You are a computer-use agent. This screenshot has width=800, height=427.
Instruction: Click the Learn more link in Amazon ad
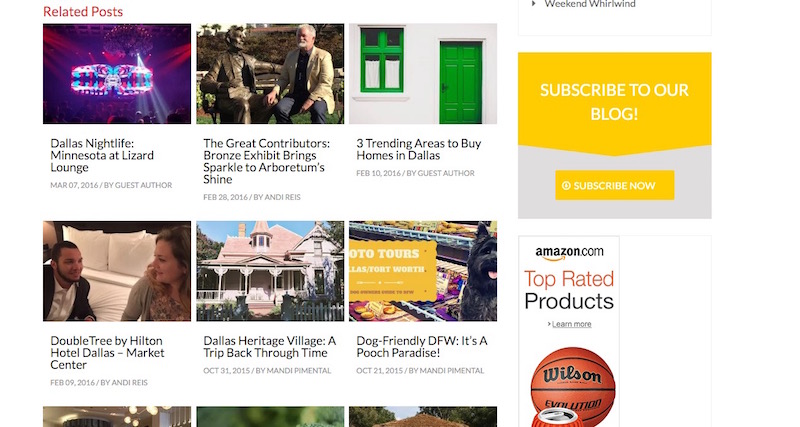click(x=571, y=324)
